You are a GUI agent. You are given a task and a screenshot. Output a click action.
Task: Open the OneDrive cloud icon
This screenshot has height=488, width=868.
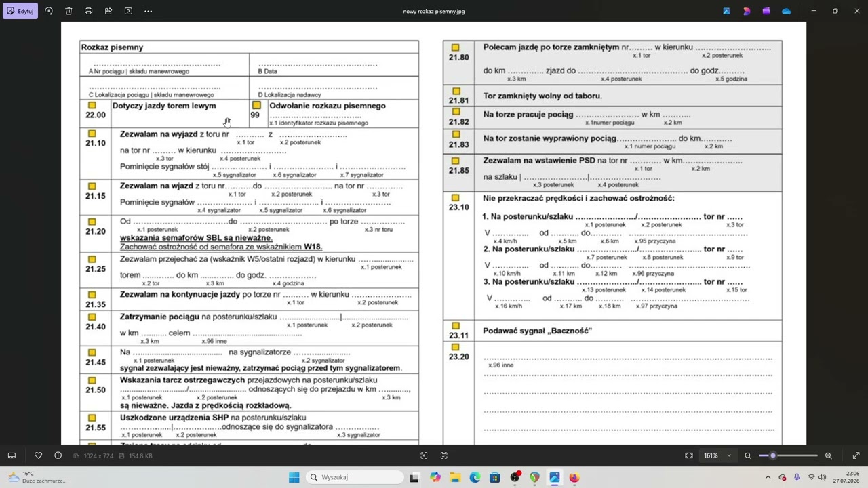click(x=786, y=11)
